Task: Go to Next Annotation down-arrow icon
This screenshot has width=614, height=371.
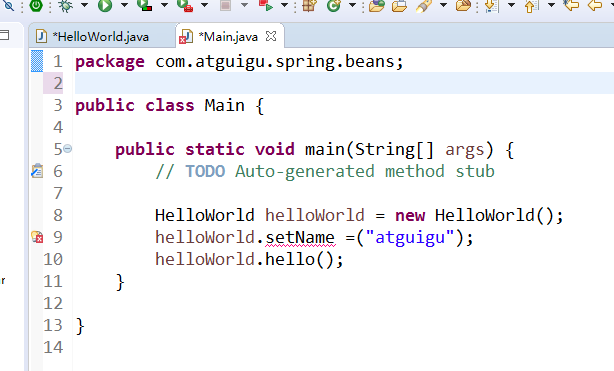Action: pos(491,5)
